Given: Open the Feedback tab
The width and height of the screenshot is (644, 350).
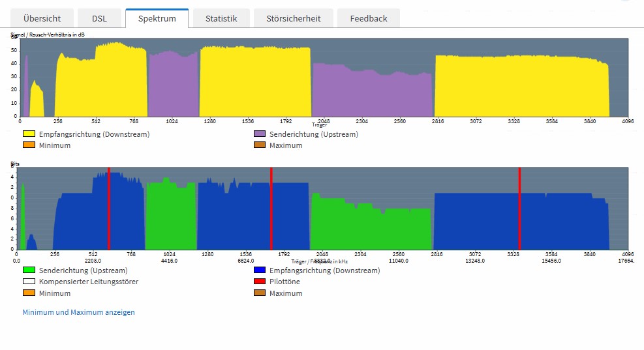Looking at the screenshot, I should click(x=369, y=18).
